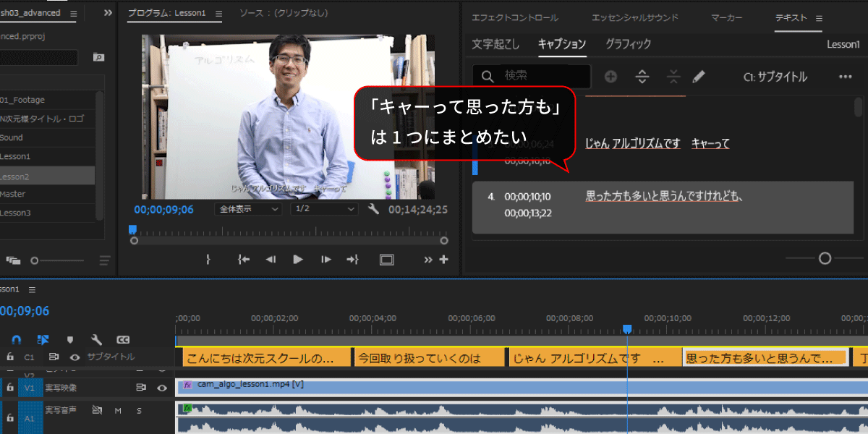This screenshot has width=868, height=434.
Task: Click caption list zoom slider handle
Action: 825,258
